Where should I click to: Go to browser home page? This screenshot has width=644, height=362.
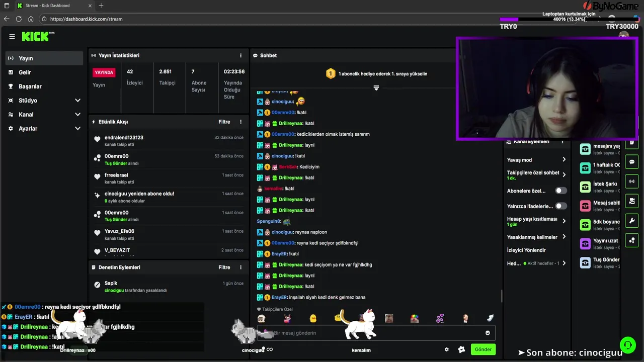pyautogui.click(x=31, y=19)
